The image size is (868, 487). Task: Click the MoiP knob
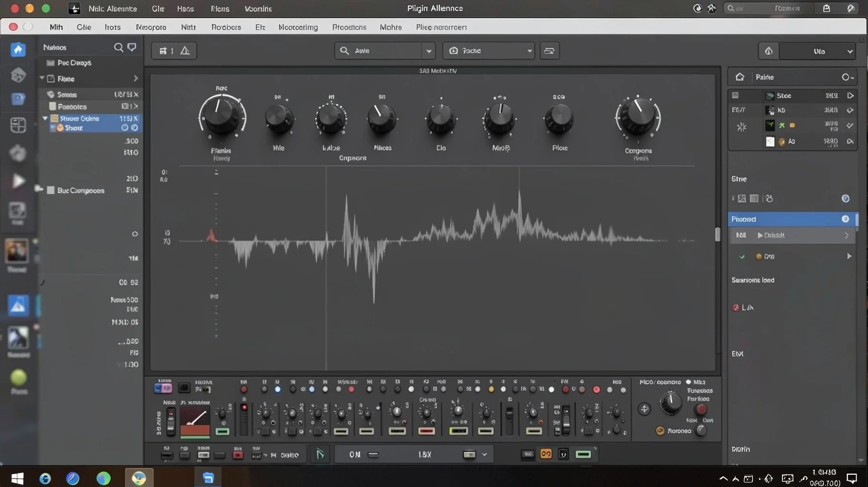[500, 118]
